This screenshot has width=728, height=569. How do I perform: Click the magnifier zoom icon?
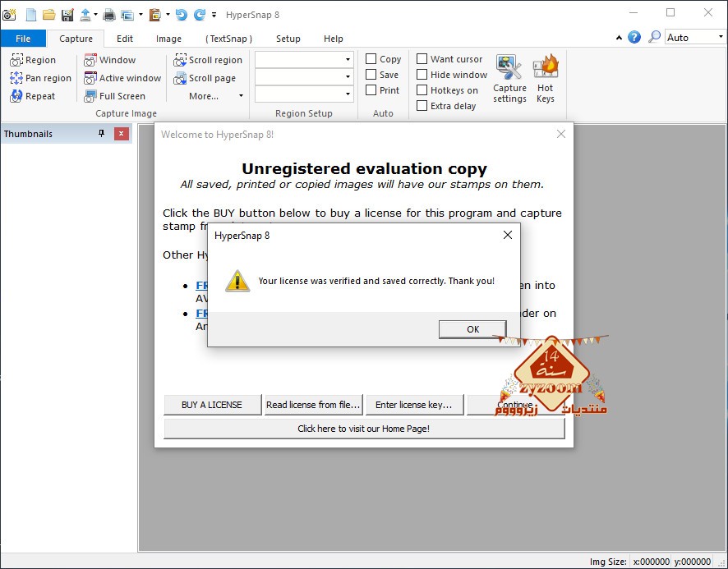(x=654, y=37)
